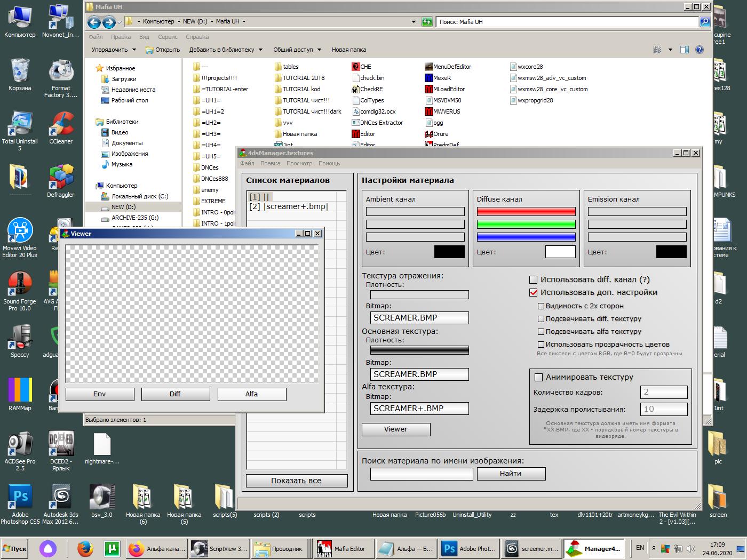
Task: Click the Diffuse канал white color swatch
Action: coord(560,252)
